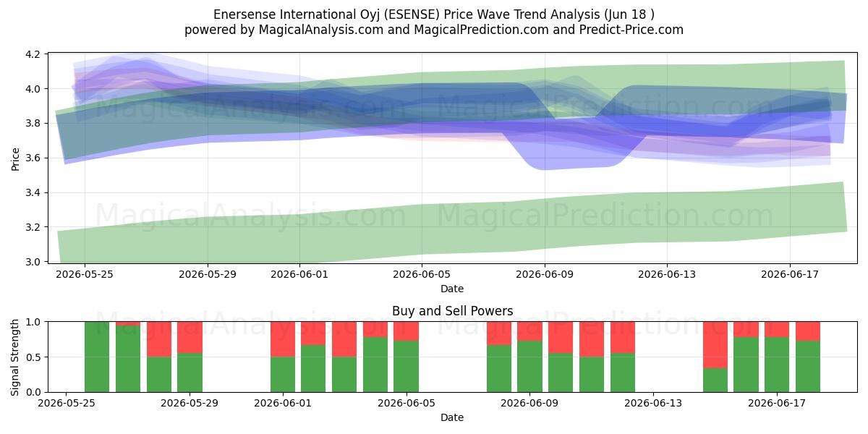Click the 'Signal Strength' y-axis label
Image resolution: width=868 pixels, height=434 pixels.
[x=16, y=357]
